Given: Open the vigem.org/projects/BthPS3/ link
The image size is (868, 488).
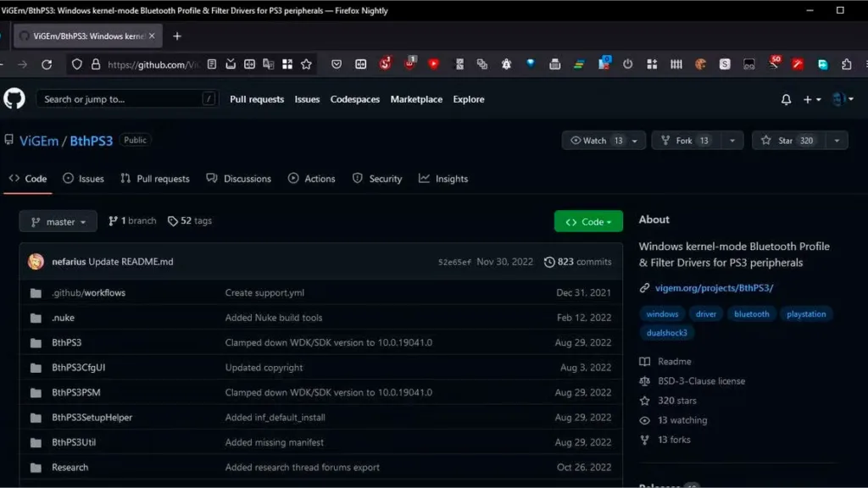Looking at the screenshot, I should [714, 288].
